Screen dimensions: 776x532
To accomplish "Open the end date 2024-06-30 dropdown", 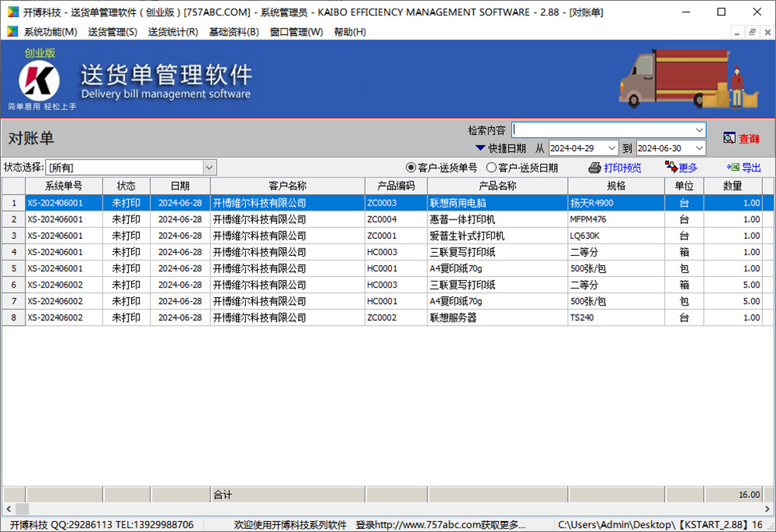I will coord(699,148).
